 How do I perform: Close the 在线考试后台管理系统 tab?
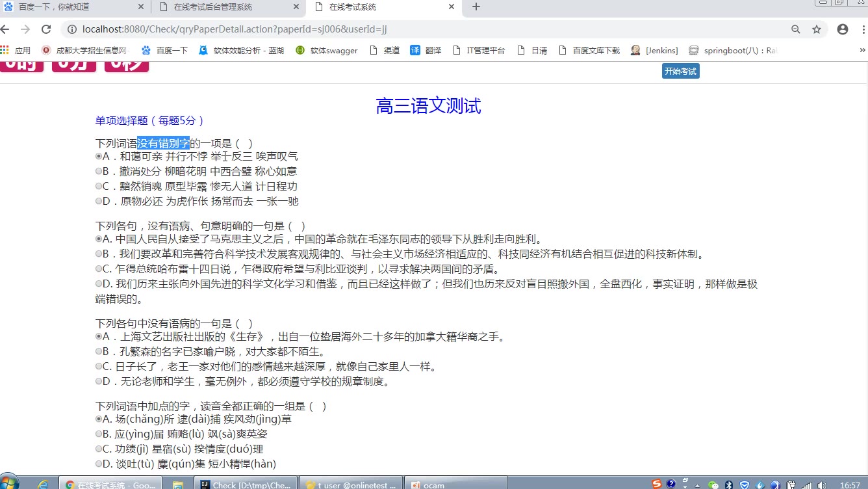(x=296, y=7)
